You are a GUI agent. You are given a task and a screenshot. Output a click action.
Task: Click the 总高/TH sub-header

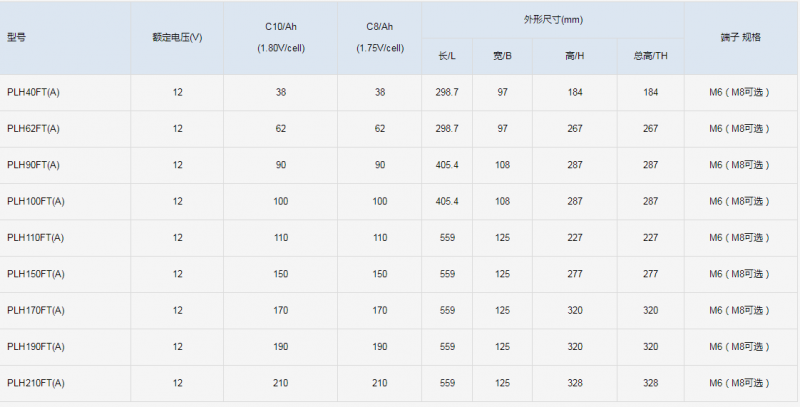click(650, 55)
